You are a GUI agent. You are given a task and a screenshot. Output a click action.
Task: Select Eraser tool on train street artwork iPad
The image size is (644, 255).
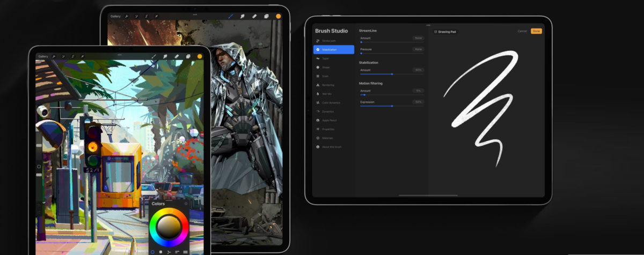pyautogui.click(x=177, y=56)
